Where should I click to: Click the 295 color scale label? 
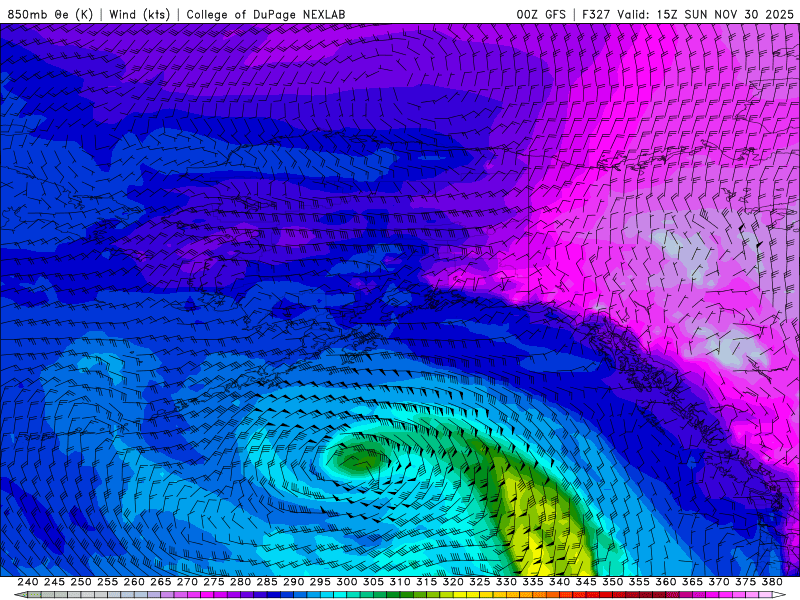(x=320, y=582)
